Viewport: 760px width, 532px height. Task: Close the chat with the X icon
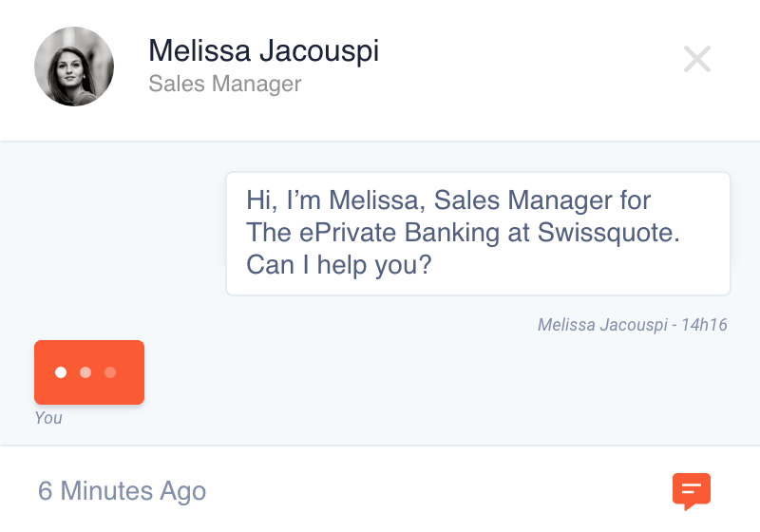click(697, 59)
